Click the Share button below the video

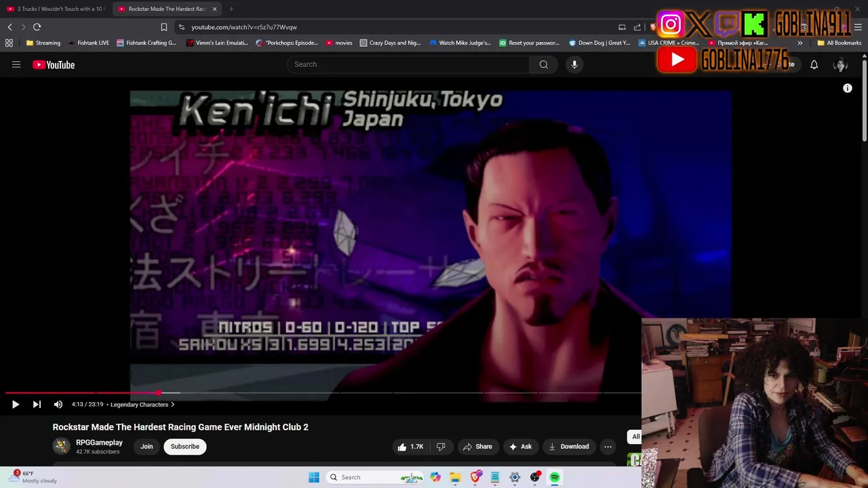click(x=477, y=447)
